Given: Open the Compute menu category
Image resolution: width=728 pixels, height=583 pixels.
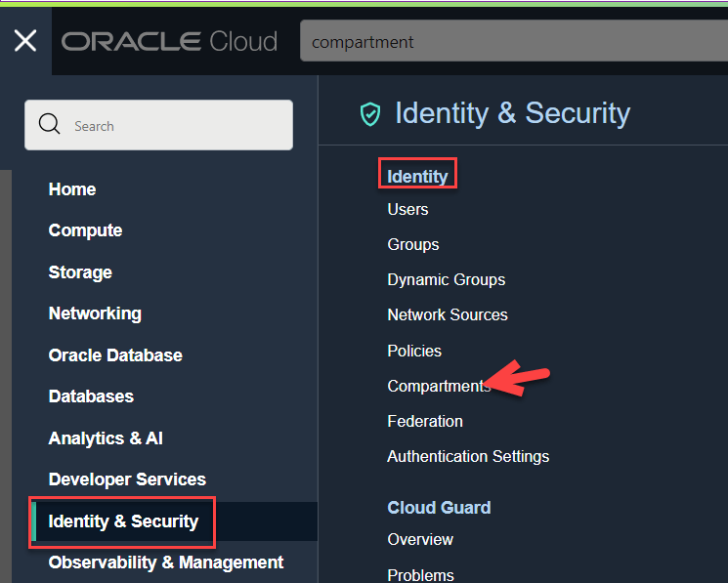Looking at the screenshot, I should coord(85,230).
